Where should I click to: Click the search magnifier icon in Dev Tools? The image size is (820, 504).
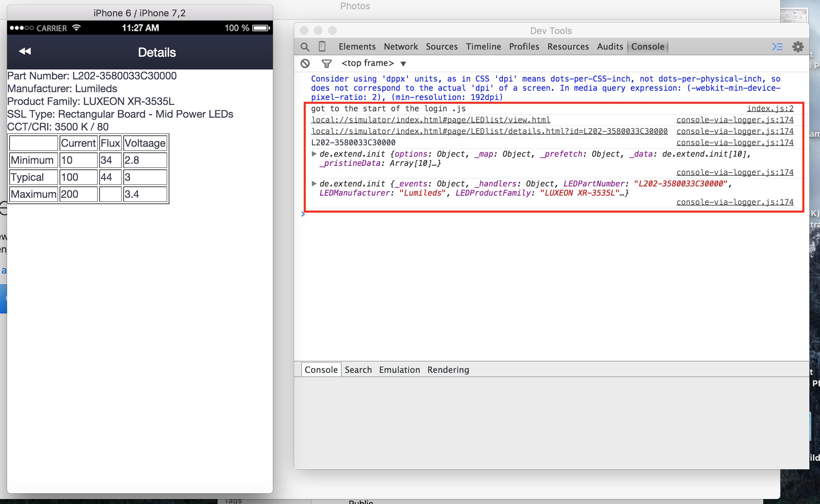click(x=305, y=47)
